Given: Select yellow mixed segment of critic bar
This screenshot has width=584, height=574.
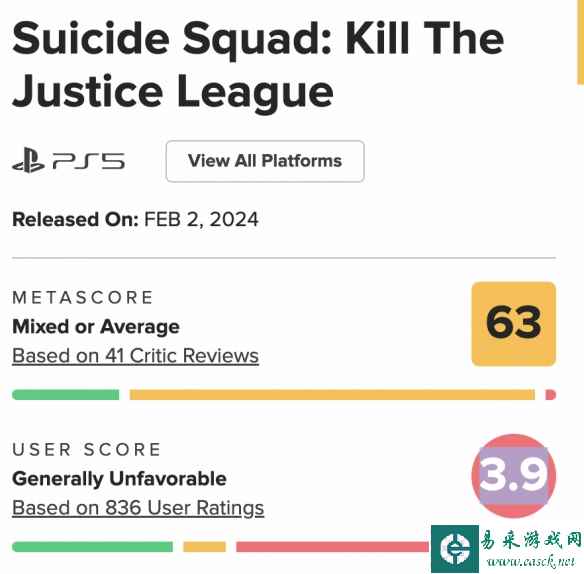Looking at the screenshot, I should 332,394.
